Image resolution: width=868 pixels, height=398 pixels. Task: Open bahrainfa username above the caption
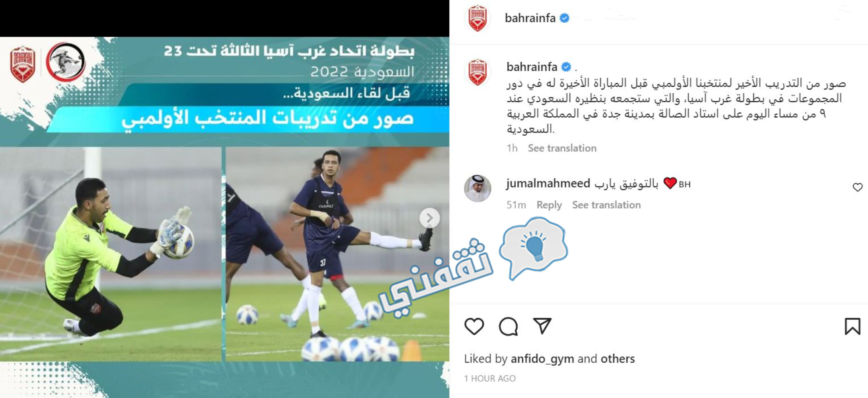tap(532, 67)
